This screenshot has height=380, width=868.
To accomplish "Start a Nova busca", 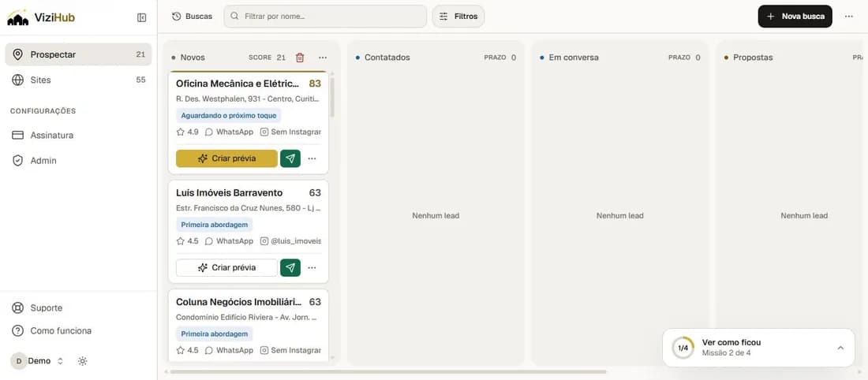I will (x=795, y=17).
